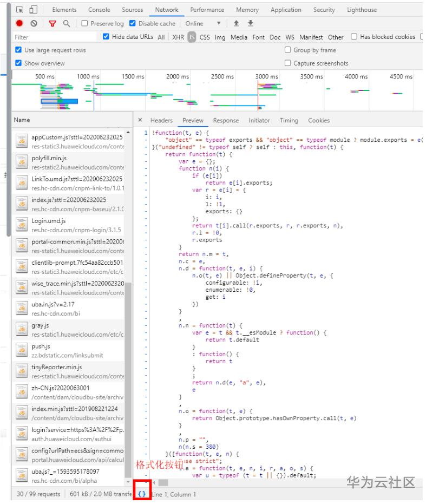Open the network search magnifier

coord(67,23)
